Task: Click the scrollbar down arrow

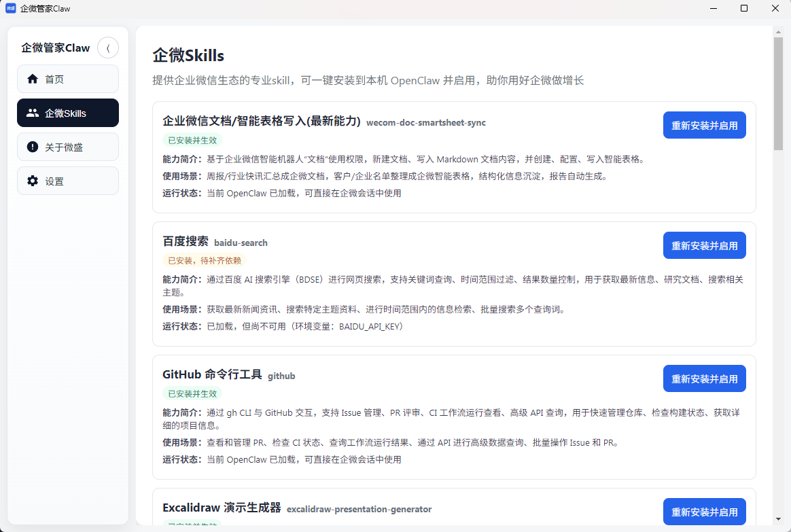Action: (778, 518)
